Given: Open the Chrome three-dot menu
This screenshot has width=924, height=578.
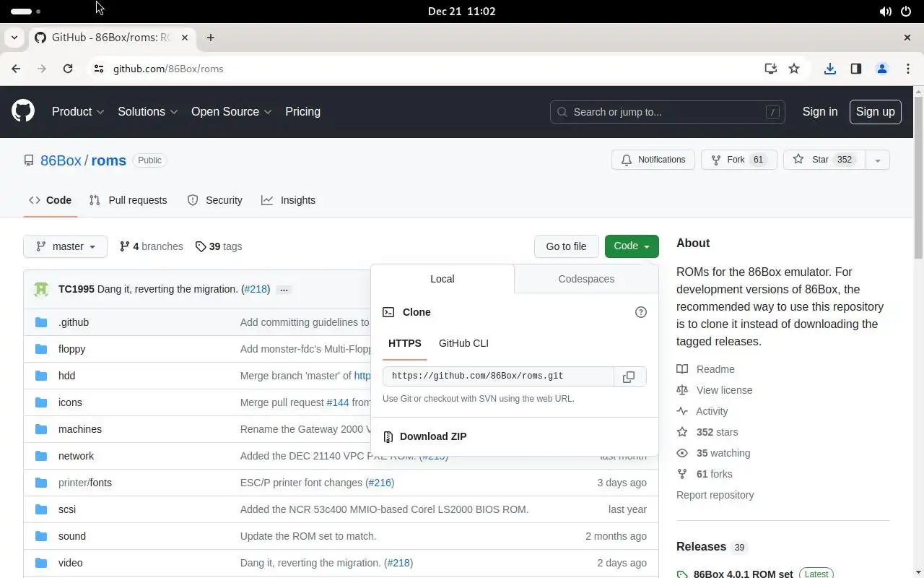Looking at the screenshot, I should pyautogui.click(x=907, y=69).
